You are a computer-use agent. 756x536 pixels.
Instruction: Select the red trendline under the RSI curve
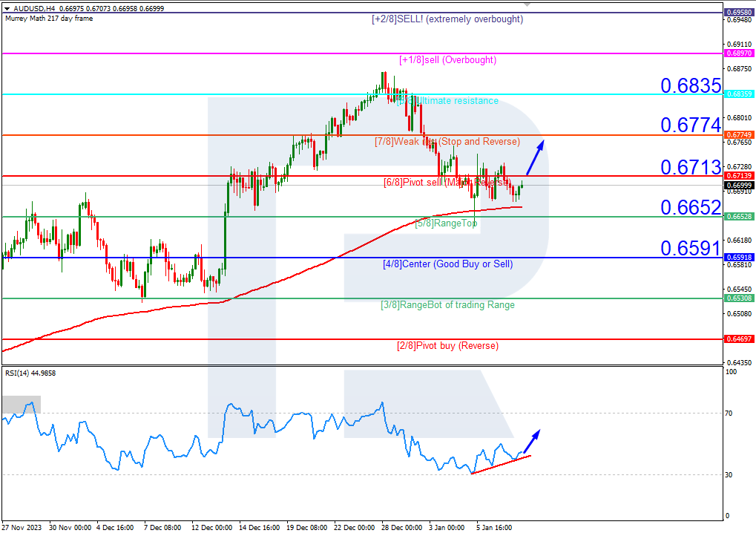pyautogui.click(x=501, y=464)
